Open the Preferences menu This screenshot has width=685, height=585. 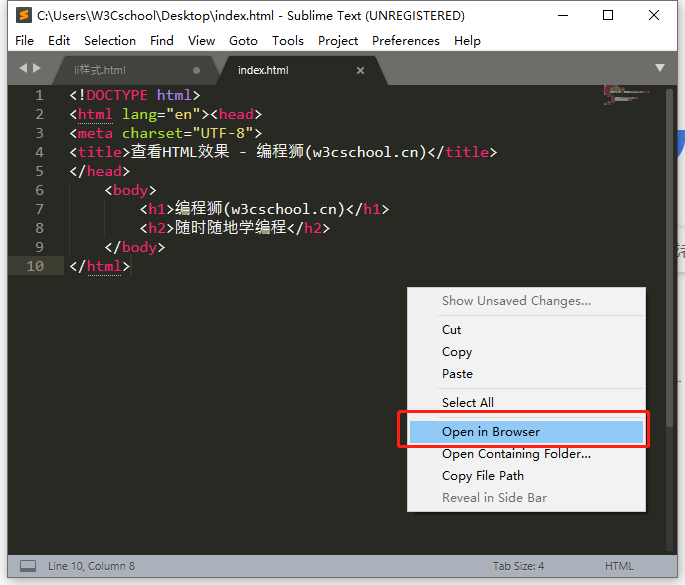(x=405, y=40)
